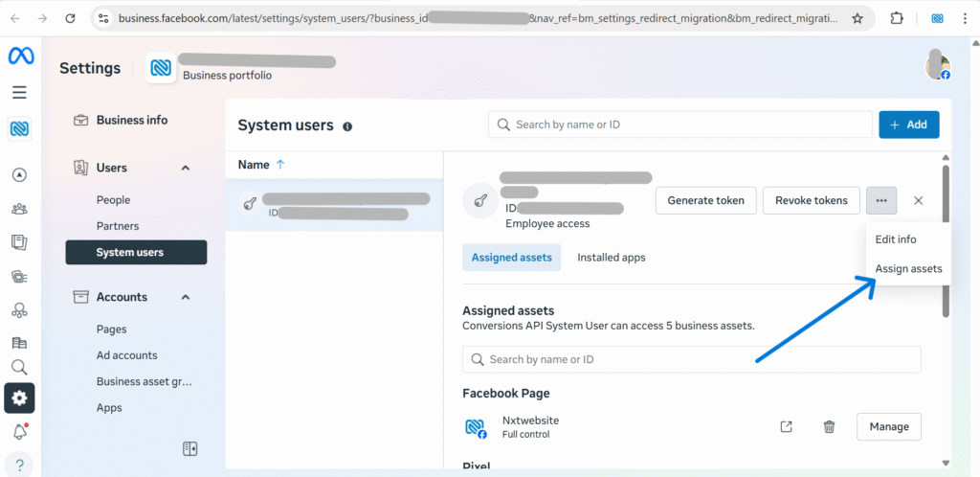This screenshot has width=980, height=477.
Task: Click the blue Add button
Action: click(x=908, y=125)
